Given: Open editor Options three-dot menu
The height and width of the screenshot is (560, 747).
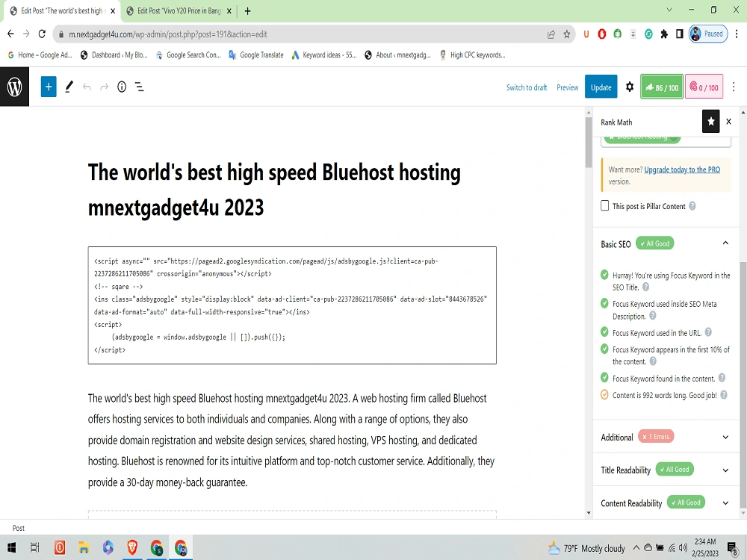Looking at the screenshot, I should point(734,87).
